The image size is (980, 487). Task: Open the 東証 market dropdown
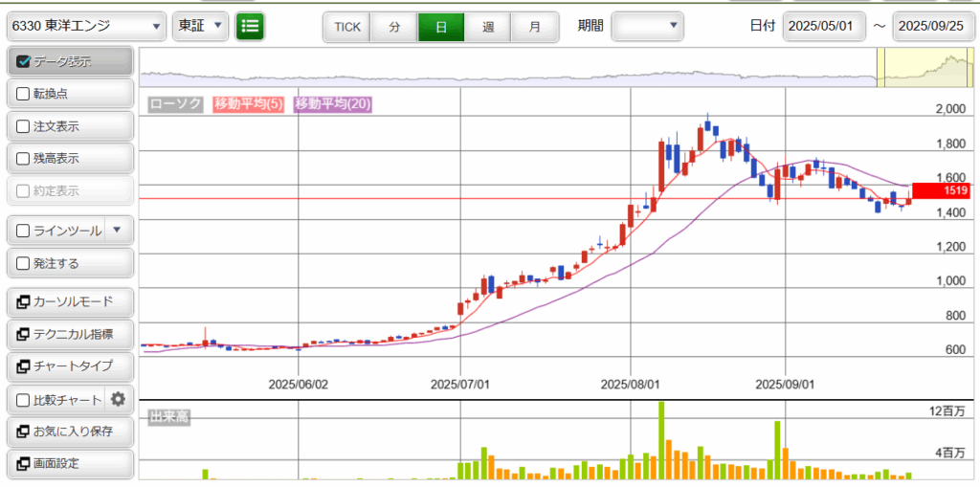(200, 27)
